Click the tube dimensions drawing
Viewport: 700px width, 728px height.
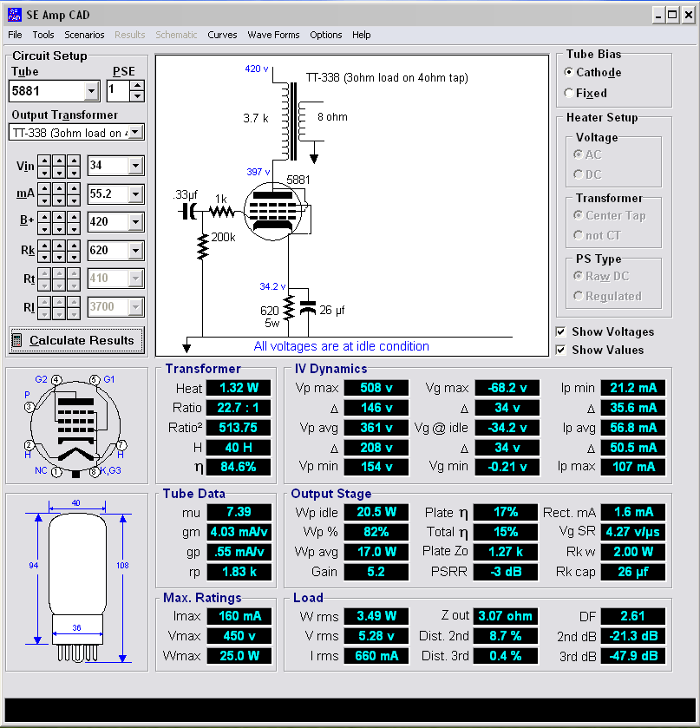coord(77,581)
